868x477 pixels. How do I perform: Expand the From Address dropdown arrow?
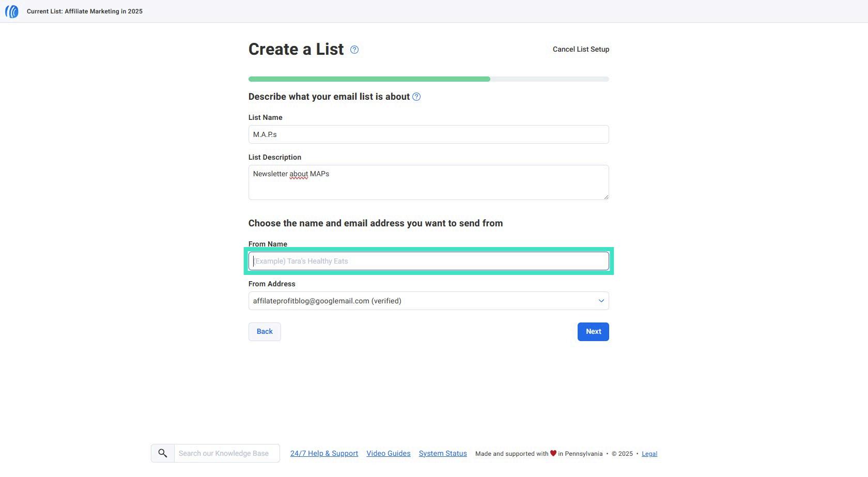(x=601, y=301)
